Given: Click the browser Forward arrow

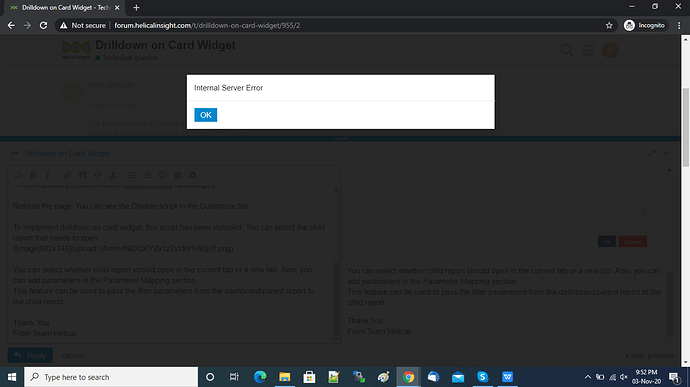Looking at the screenshot, I should [x=27, y=26].
